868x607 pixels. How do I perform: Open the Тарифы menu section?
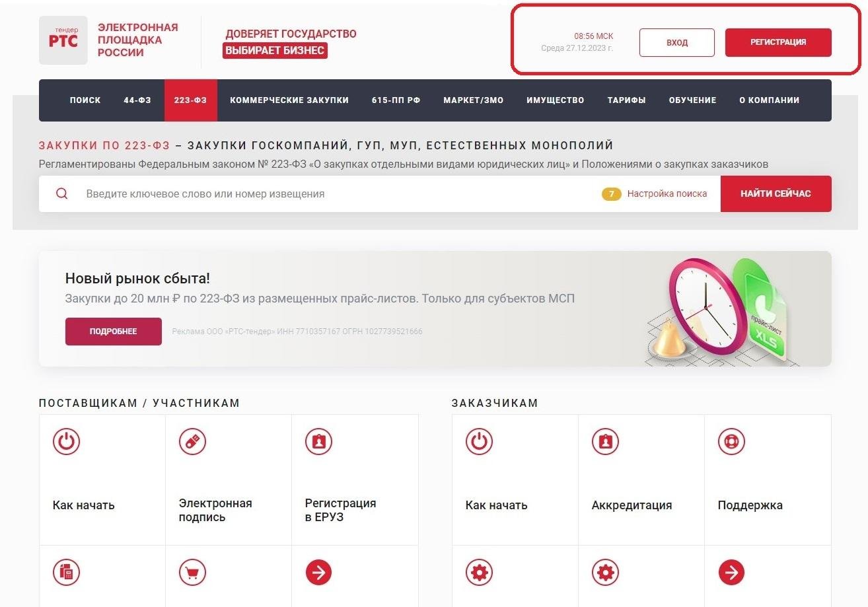[x=626, y=100]
